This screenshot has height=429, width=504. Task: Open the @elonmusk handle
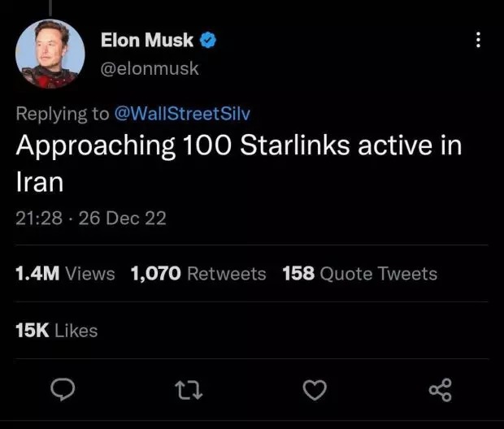coord(149,68)
